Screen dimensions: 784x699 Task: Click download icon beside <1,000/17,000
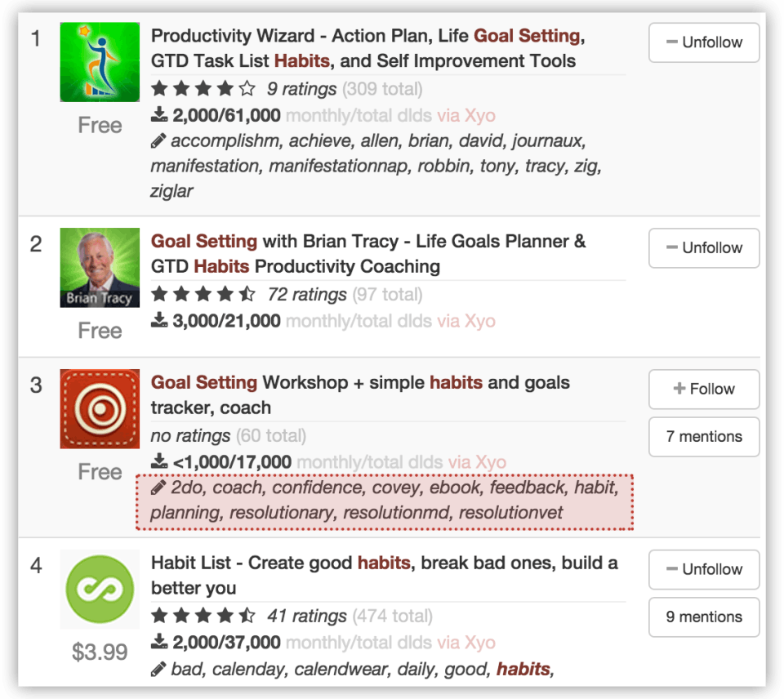click(x=159, y=461)
